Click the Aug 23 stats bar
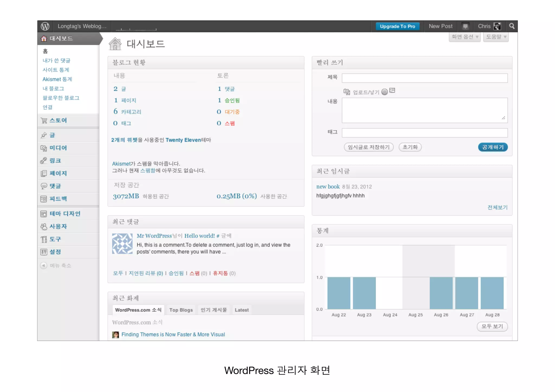This screenshot has width=555, height=392. click(364, 293)
